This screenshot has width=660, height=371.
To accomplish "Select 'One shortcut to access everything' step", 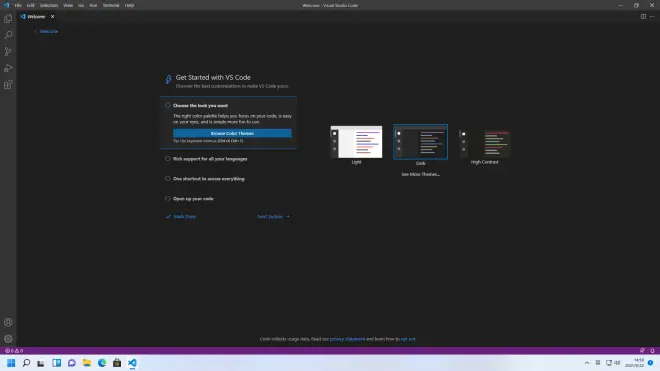I will pos(208,179).
